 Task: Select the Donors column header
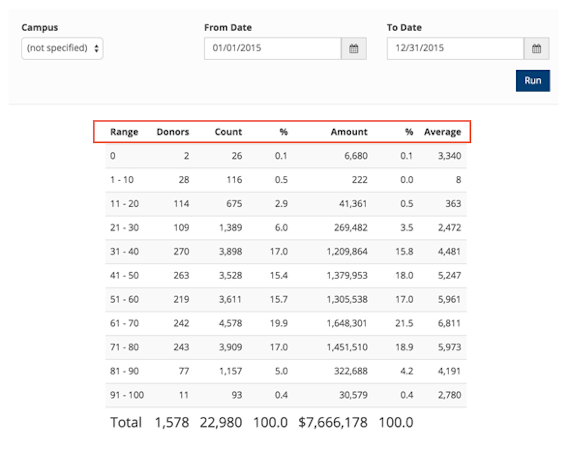[x=172, y=132]
